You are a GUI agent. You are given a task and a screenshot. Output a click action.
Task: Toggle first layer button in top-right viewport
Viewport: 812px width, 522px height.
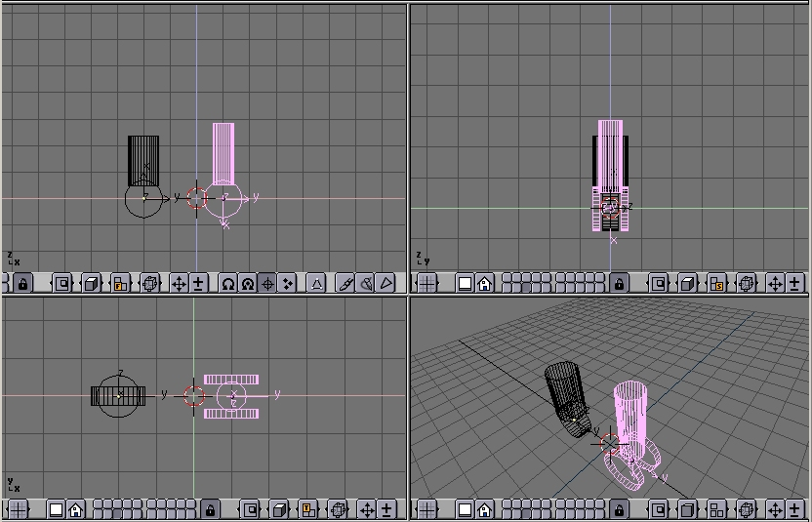[507, 279]
